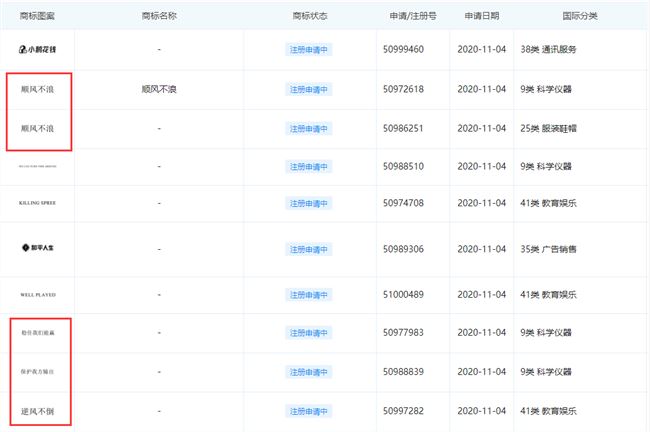Click date 2020-11-04 in row 50989306
Image resolution: width=650 pixels, height=432 pixels.
[482, 249]
